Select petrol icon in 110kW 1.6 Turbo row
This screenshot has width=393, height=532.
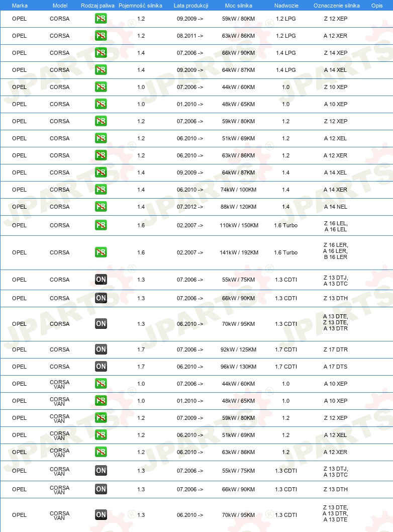101,225
